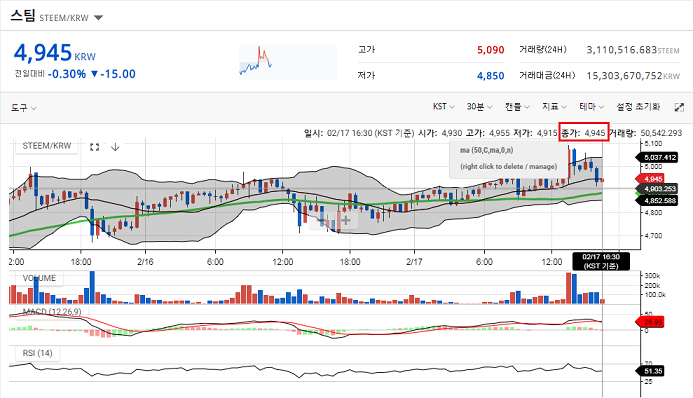Screen dimensions: 693x398
Task: Click the MACD (12,26,9) indicator label
Action: pos(52,311)
